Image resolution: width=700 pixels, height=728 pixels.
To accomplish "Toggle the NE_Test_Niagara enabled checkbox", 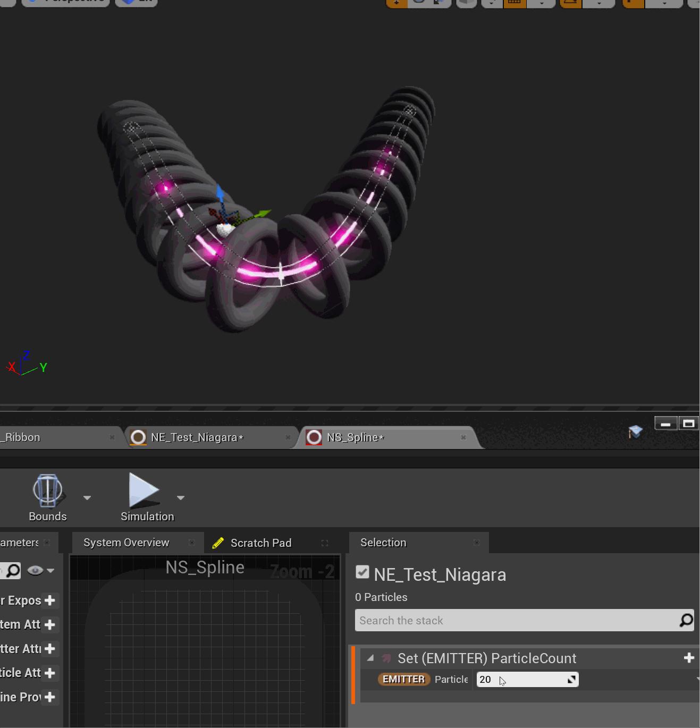I will click(x=362, y=572).
